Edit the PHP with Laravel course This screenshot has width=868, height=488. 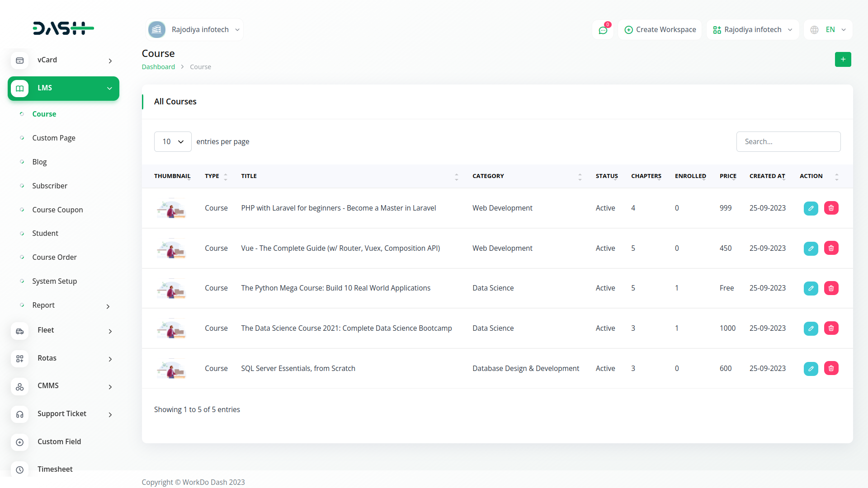point(811,208)
